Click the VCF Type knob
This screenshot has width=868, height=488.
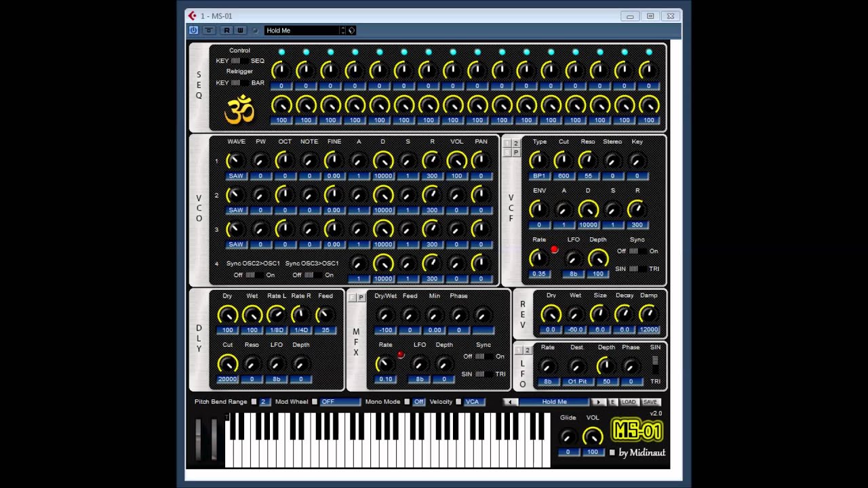point(538,161)
